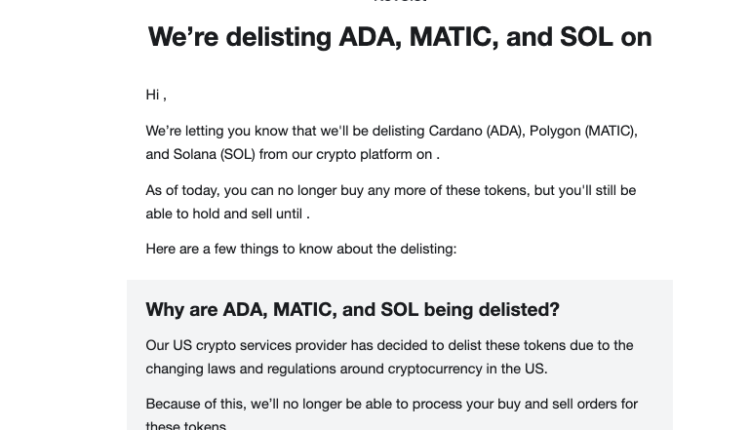The height and width of the screenshot is (430, 750).
Task: Click the cropped logo above the headline
Action: [x=399, y=3]
